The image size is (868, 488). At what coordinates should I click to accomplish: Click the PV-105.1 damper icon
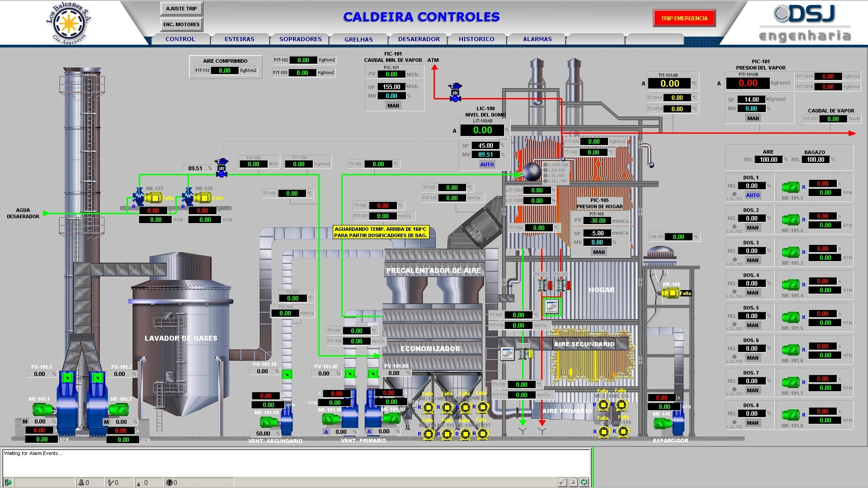coord(67,377)
